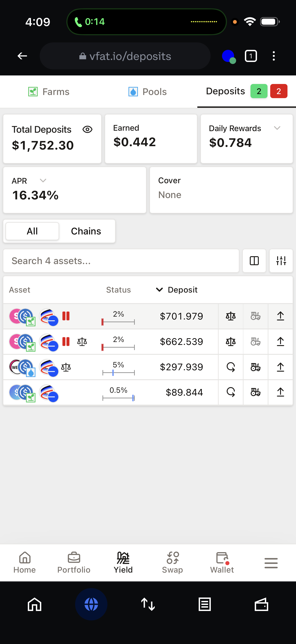Click compound refresh icon in $89.844 row
Screen dimensions: 296x644
231,392
